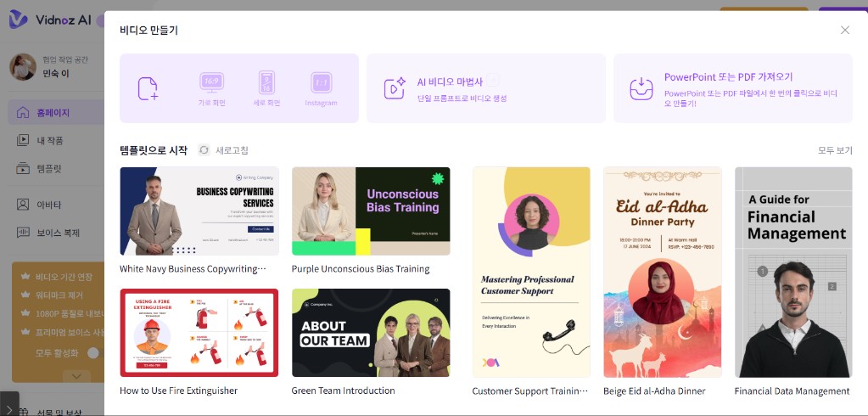Click the PowerPoint or PDF import icon
Screen dimensions: 868x416
tap(641, 88)
